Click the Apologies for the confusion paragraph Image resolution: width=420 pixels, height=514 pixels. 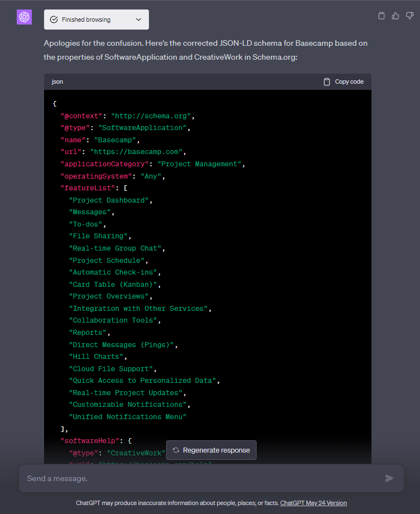(x=206, y=50)
